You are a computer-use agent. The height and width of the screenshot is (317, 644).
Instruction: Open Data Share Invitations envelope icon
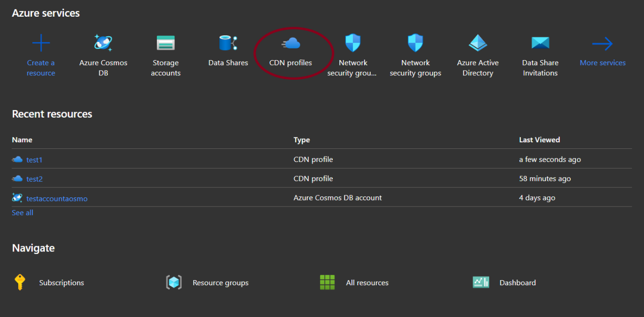click(540, 43)
